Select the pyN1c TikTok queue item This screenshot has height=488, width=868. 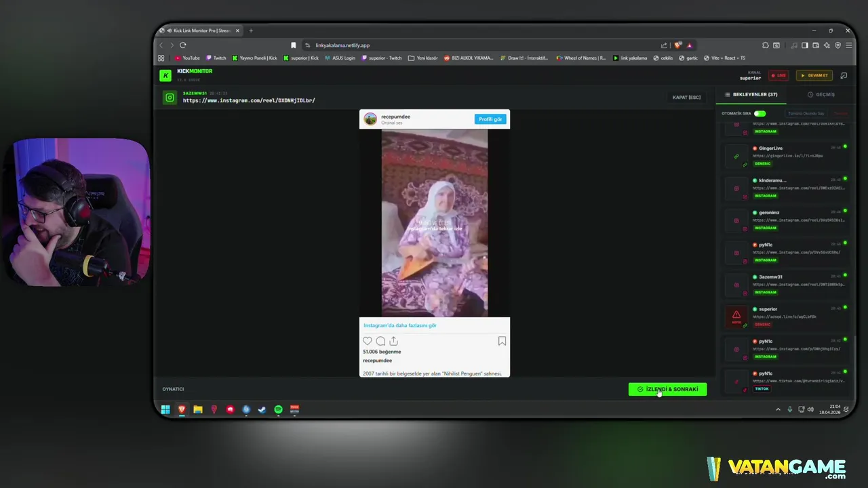pos(787,381)
